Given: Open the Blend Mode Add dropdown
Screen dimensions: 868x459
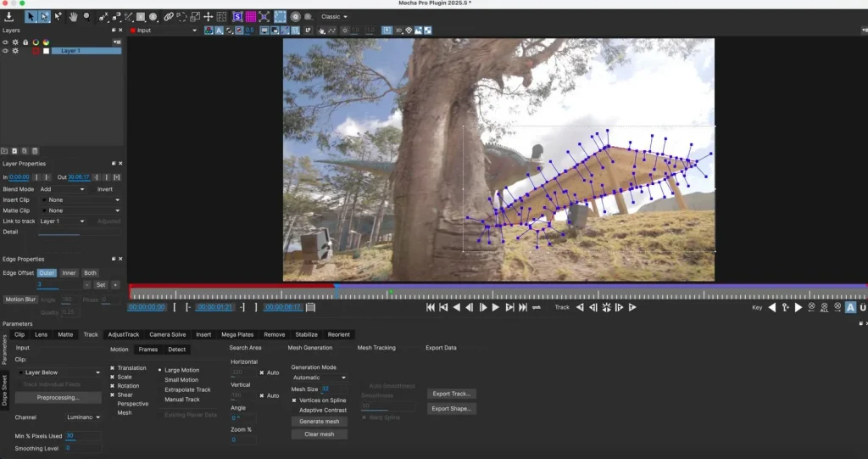Looking at the screenshot, I should [62, 189].
